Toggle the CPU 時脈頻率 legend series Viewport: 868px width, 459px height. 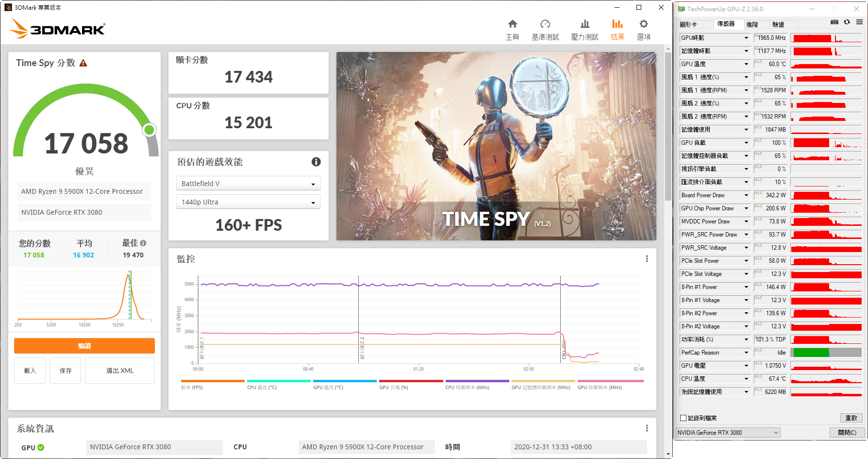pyautogui.click(x=477, y=385)
